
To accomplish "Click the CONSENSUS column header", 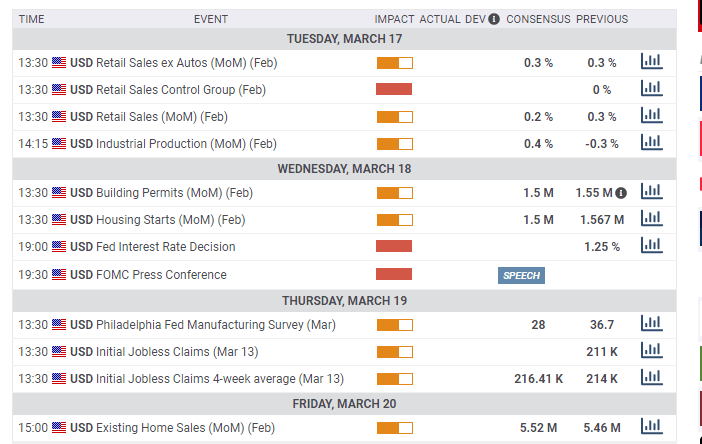I will 538,19.
